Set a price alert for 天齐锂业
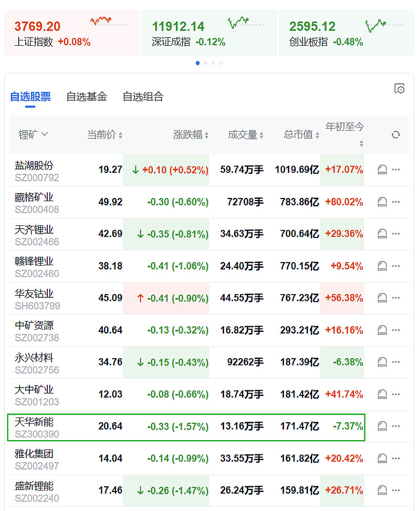 [x=382, y=234]
